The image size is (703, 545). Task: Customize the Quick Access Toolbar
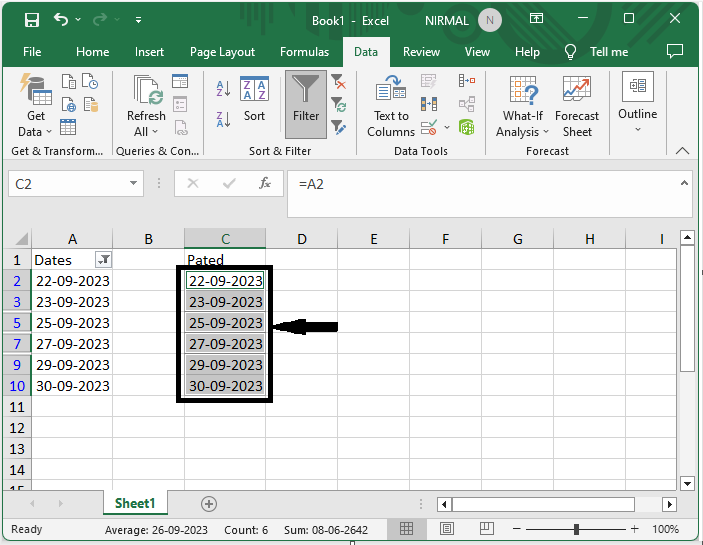click(x=139, y=20)
